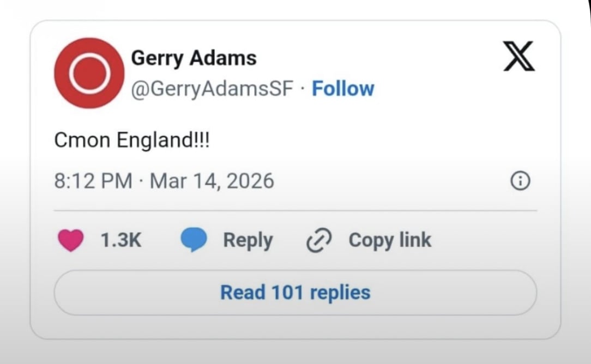Open the Gerry Adams display name

pyautogui.click(x=194, y=58)
